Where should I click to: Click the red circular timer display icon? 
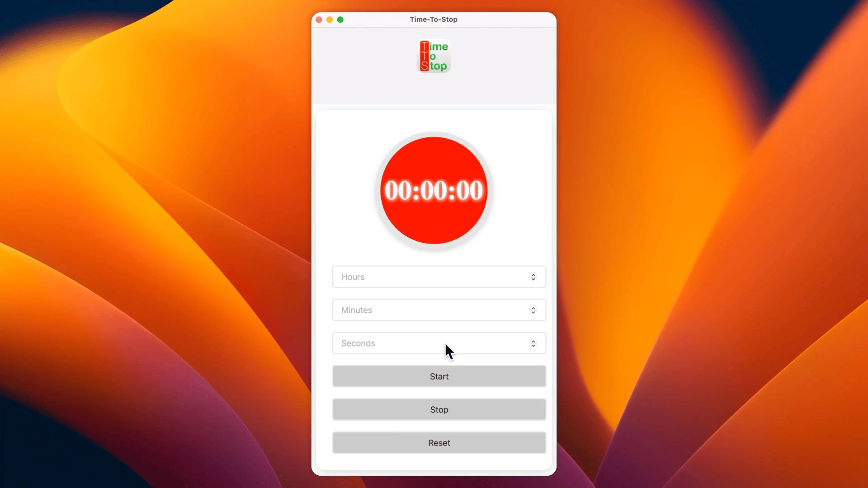[x=434, y=190]
